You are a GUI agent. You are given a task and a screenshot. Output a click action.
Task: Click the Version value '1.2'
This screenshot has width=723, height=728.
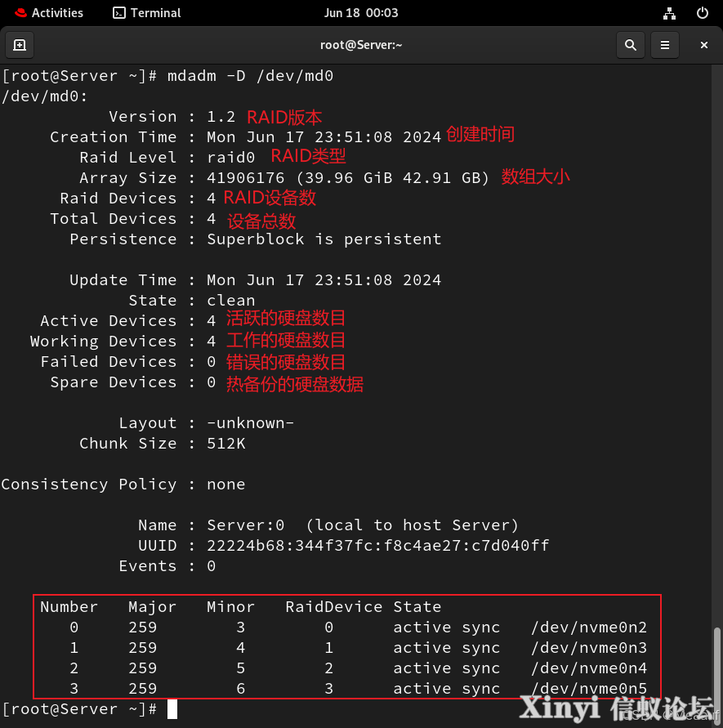[221, 117]
